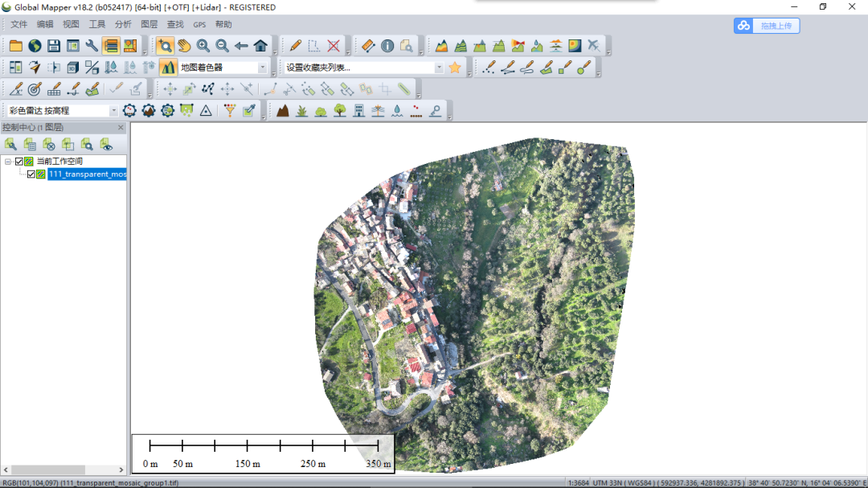868x488 pixels.
Task: Select the Zoom tool with plus cursor
Action: [x=165, y=46]
